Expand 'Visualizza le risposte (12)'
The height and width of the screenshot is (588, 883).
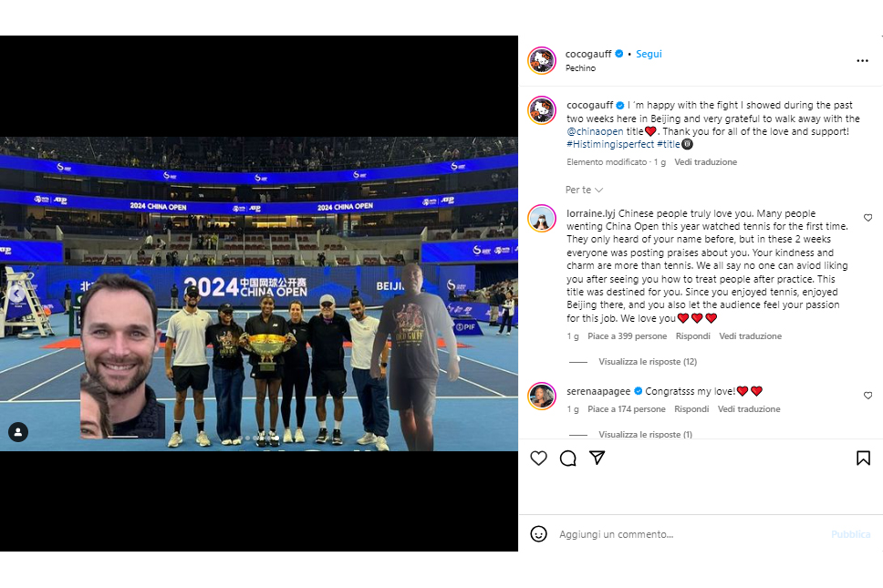point(648,362)
